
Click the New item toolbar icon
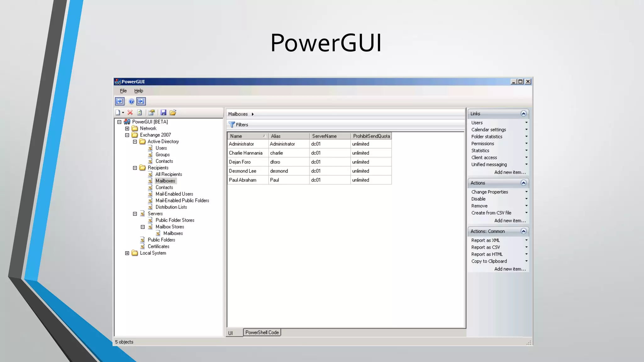tap(118, 112)
